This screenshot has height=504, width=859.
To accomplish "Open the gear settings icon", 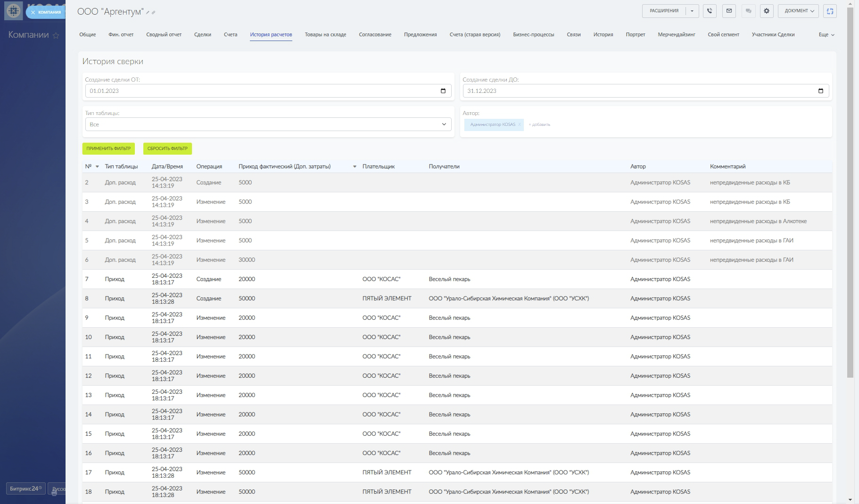I will coord(767,11).
